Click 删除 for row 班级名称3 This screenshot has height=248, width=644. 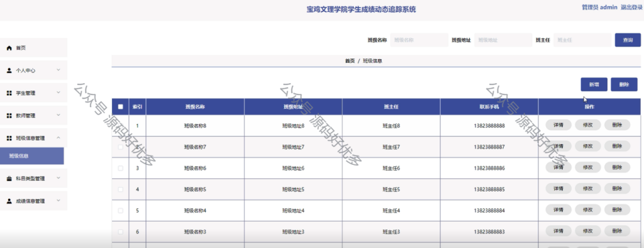pyautogui.click(x=617, y=231)
